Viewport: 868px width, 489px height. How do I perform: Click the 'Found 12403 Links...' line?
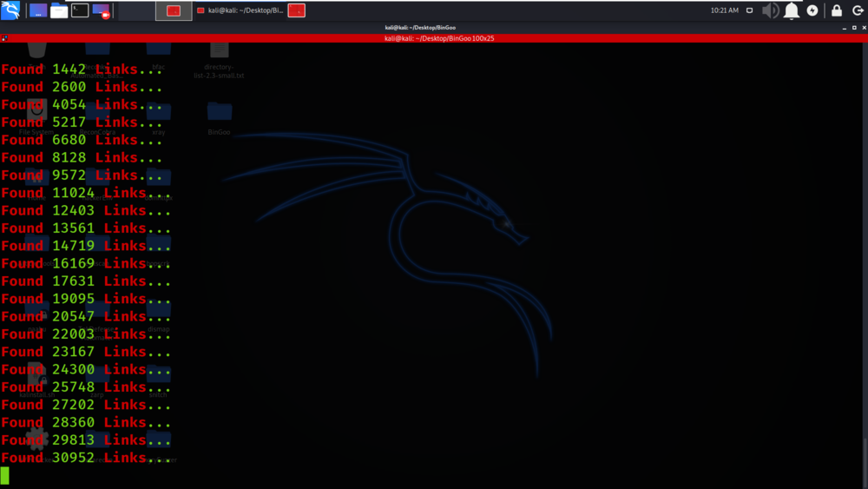pyautogui.click(x=86, y=211)
